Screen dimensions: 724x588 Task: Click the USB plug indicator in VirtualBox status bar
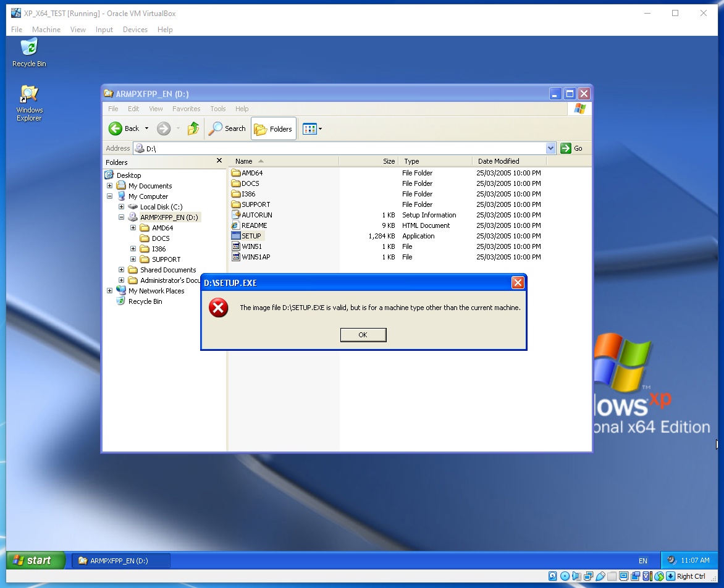pyautogui.click(x=600, y=576)
